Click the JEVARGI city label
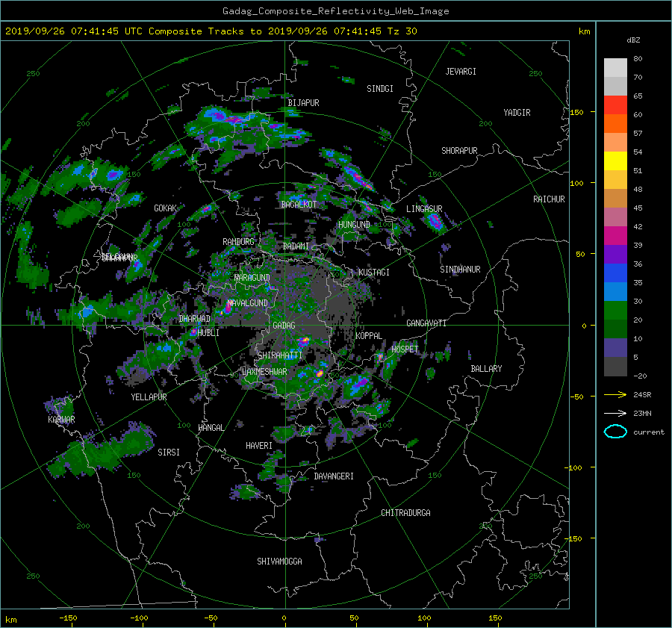The image size is (672, 628). pyautogui.click(x=461, y=72)
